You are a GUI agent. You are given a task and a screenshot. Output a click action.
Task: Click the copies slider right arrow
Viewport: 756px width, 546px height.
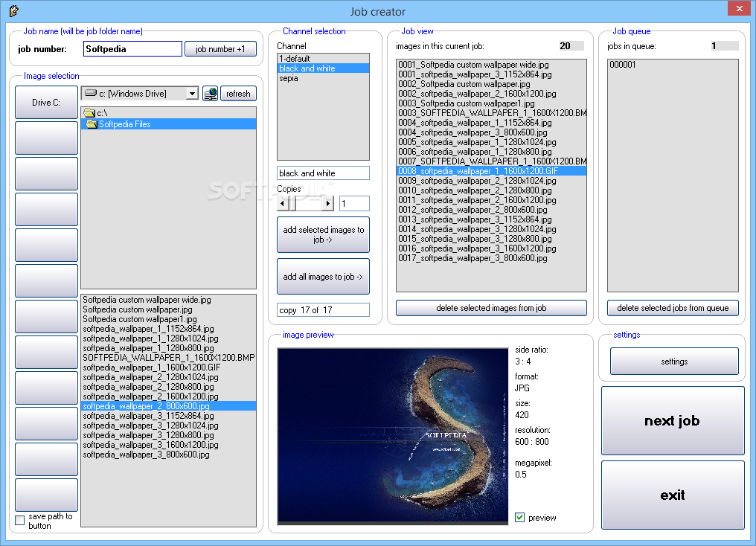[328, 203]
